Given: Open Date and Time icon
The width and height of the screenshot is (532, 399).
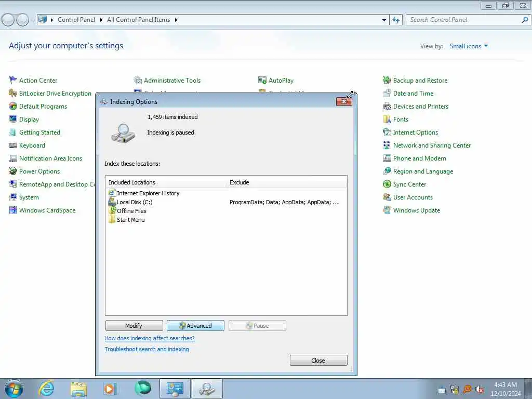Looking at the screenshot, I should click(387, 93).
